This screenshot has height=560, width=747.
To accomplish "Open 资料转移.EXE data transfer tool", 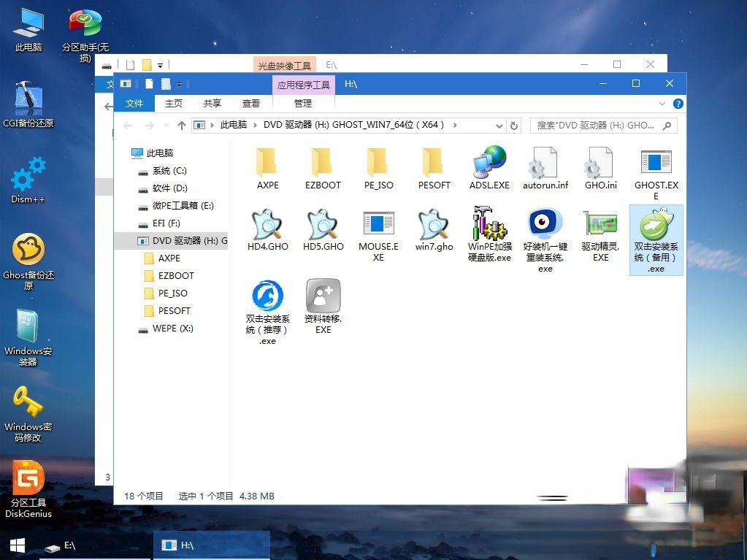I will pos(322,303).
